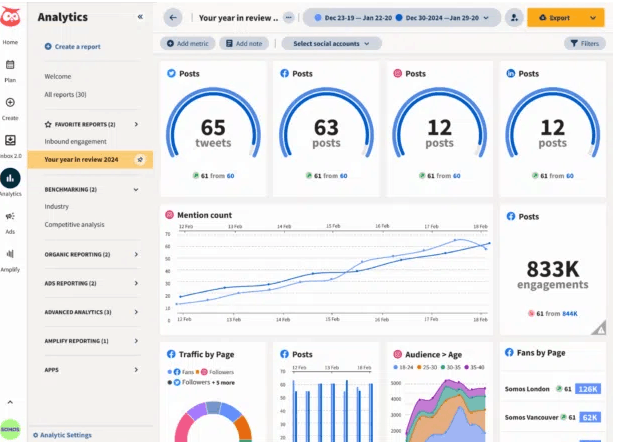618x442 pixels.
Task: Open the Filters button
Action: click(585, 43)
